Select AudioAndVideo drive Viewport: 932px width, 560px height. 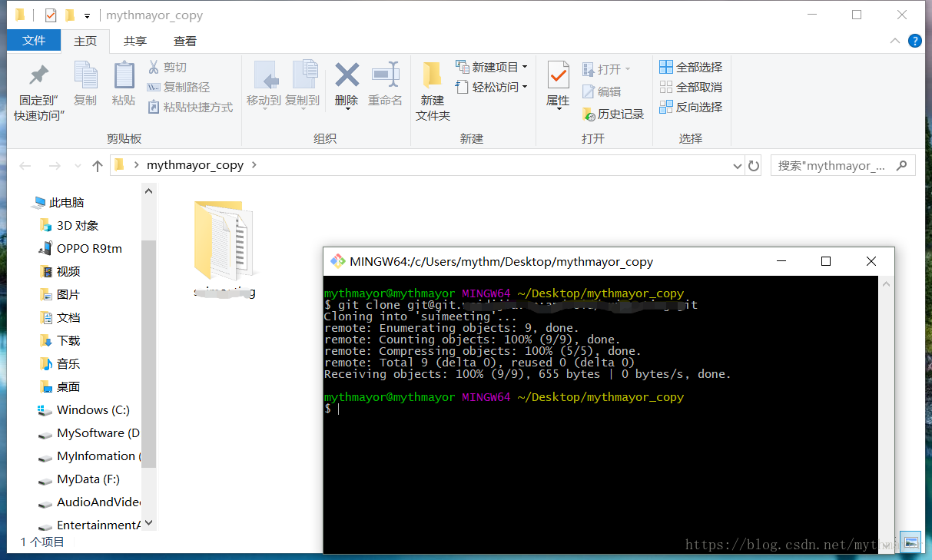pos(89,502)
